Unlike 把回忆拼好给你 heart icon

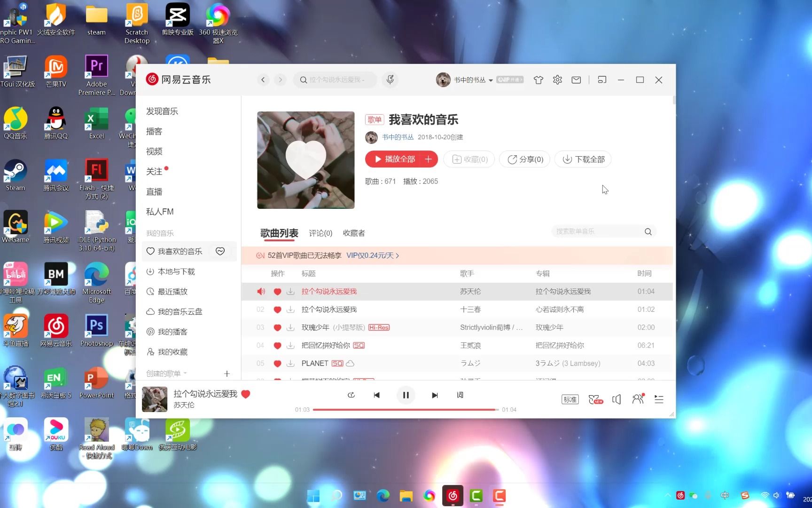[277, 345]
